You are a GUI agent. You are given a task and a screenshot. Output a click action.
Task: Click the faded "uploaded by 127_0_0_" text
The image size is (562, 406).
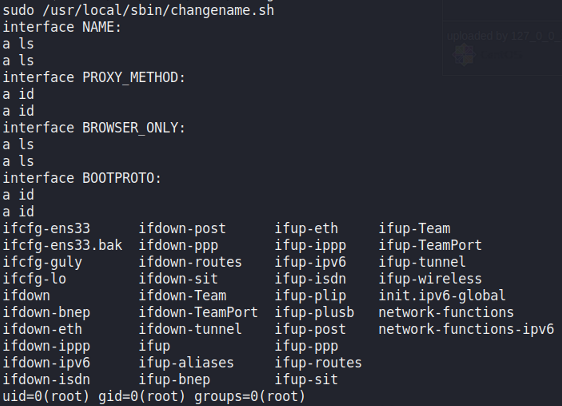[x=503, y=36]
